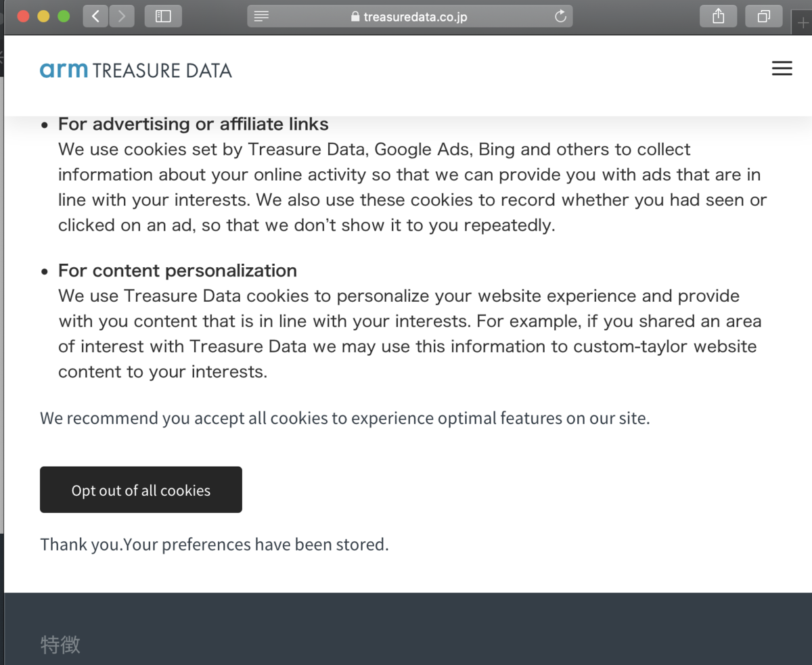The width and height of the screenshot is (812, 665).
Task: Open the hamburger navigation menu
Action: (782, 68)
